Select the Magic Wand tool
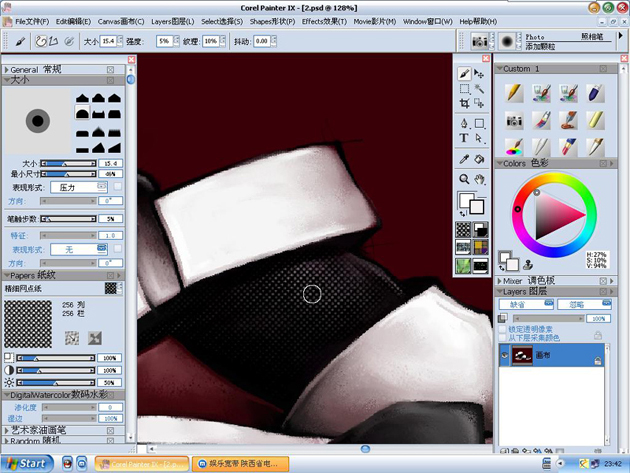Viewport: 630px width, 473px height. [x=479, y=88]
